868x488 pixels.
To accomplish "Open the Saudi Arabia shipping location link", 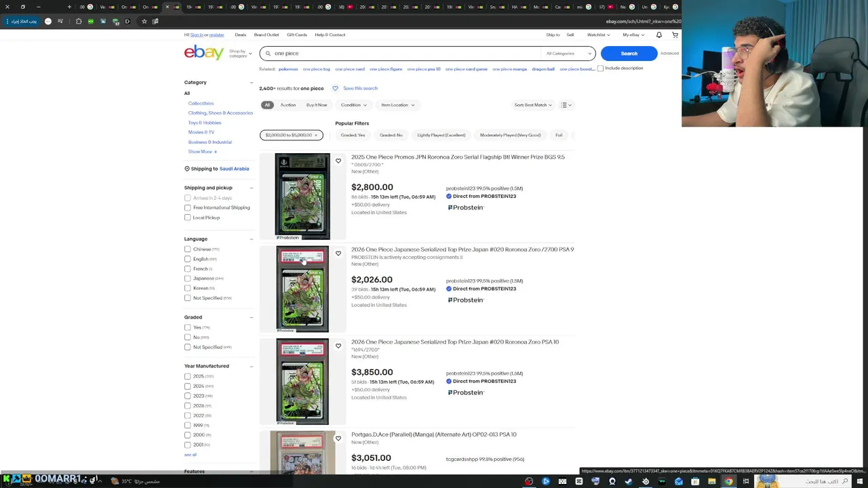I will [234, 169].
